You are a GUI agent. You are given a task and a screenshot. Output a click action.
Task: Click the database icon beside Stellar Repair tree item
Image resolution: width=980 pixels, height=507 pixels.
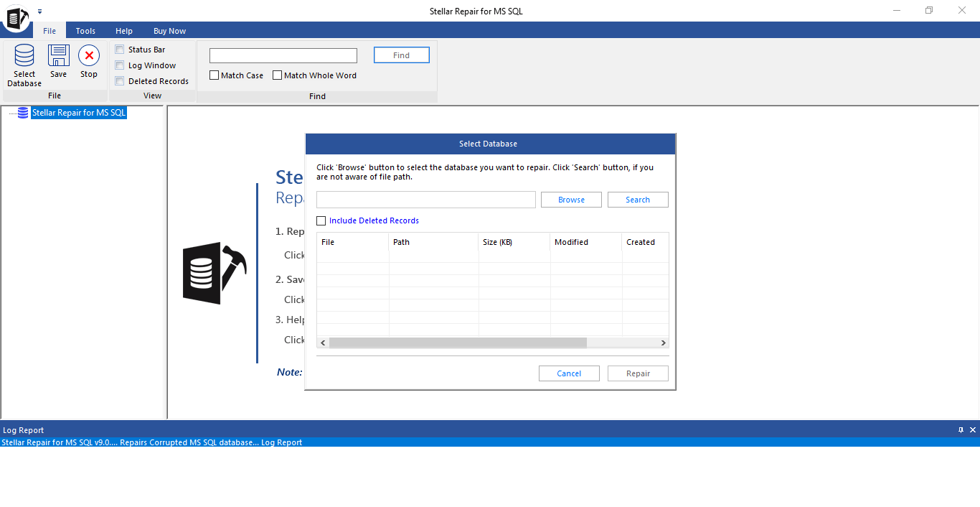pos(22,112)
